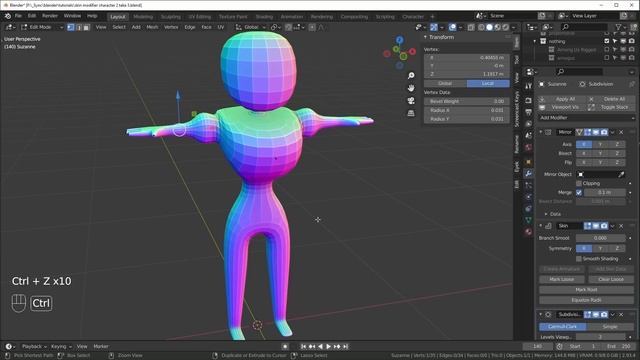This screenshot has width=640, height=360.
Task: Open the Output properties tab icon
Action: pyautogui.click(x=529, y=112)
